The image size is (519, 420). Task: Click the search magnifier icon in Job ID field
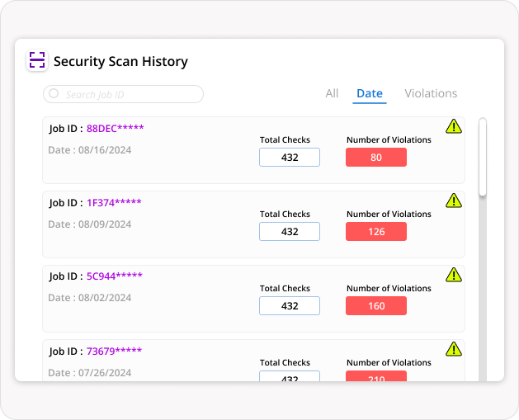54,94
